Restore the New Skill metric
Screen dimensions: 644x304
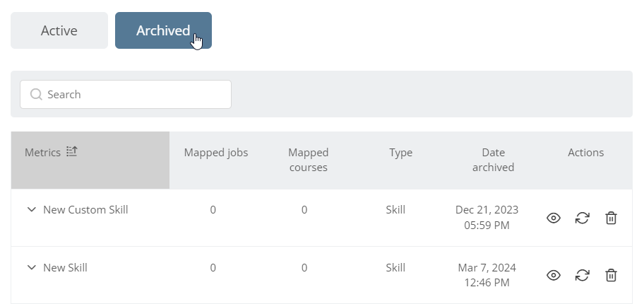click(x=582, y=275)
